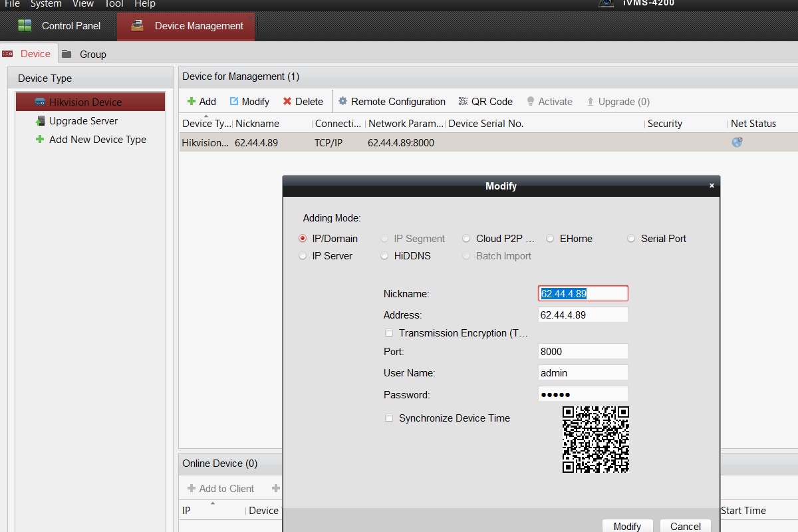The width and height of the screenshot is (798, 532).
Task: Open Remote Configuration gear icon
Action: 343,102
